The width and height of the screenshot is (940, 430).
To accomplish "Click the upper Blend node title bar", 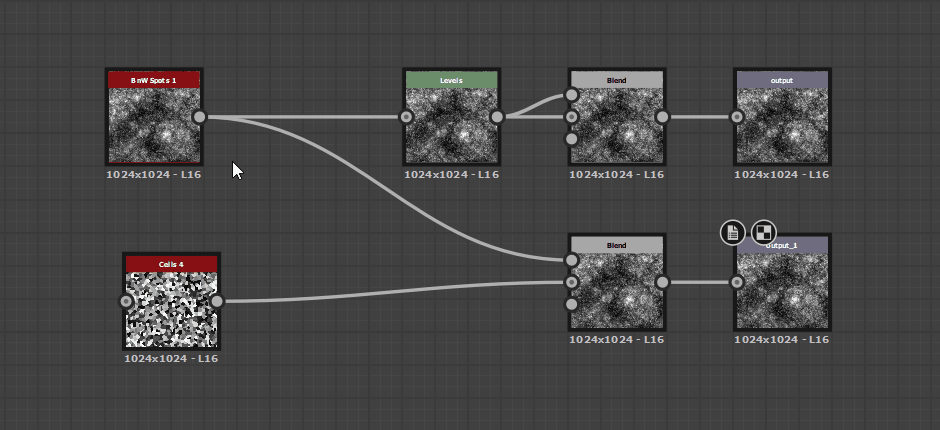I will pos(616,79).
